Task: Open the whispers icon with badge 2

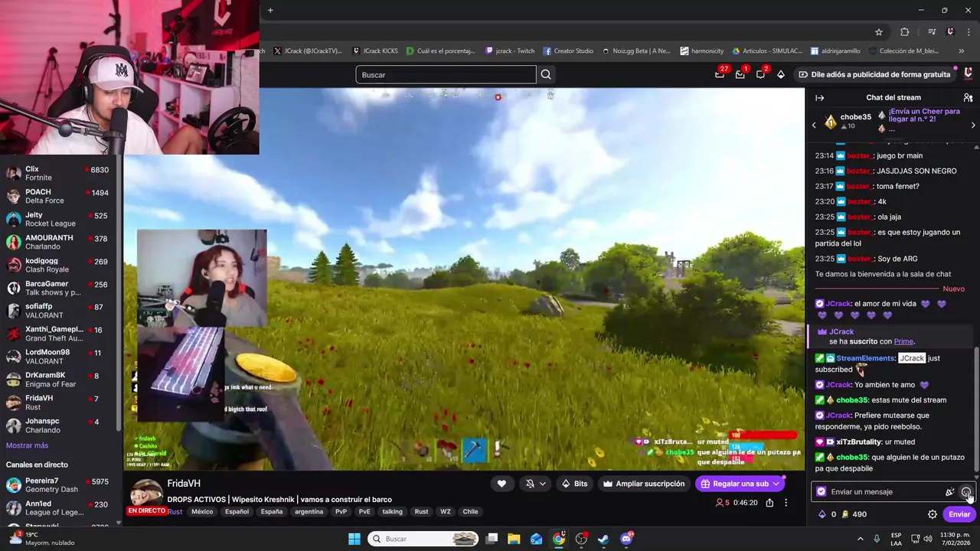Action: click(761, 74)
